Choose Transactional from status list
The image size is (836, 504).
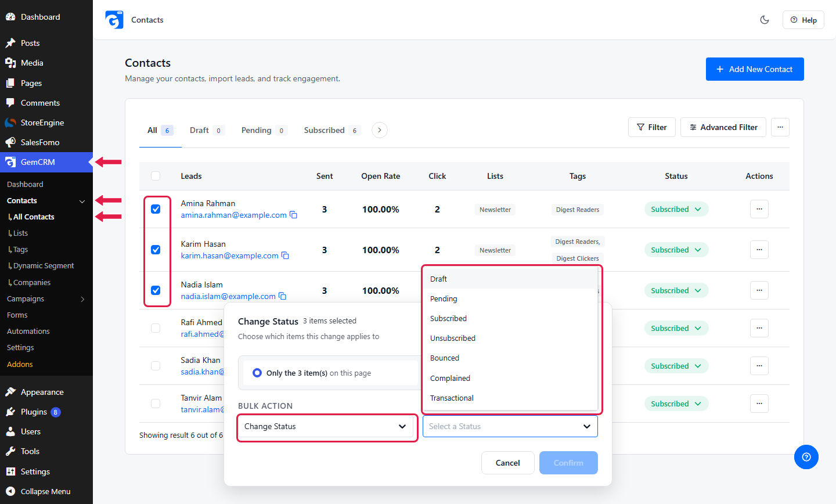510,398
